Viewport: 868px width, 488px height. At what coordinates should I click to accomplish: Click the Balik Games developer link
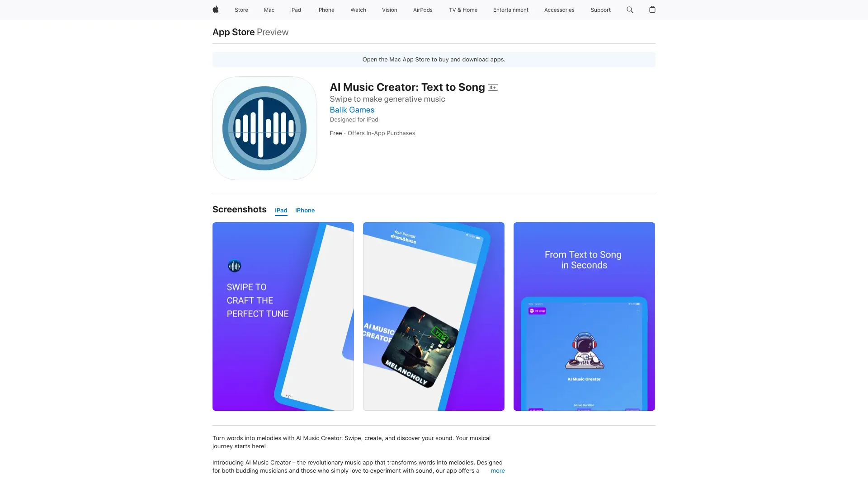point(352,110)
